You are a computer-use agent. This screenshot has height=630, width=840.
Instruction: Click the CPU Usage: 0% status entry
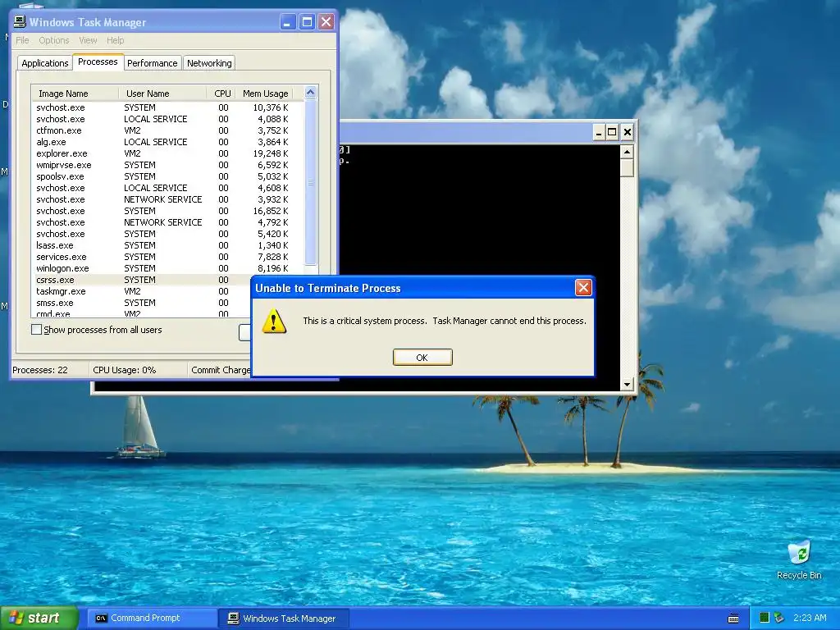coord(138,370)
